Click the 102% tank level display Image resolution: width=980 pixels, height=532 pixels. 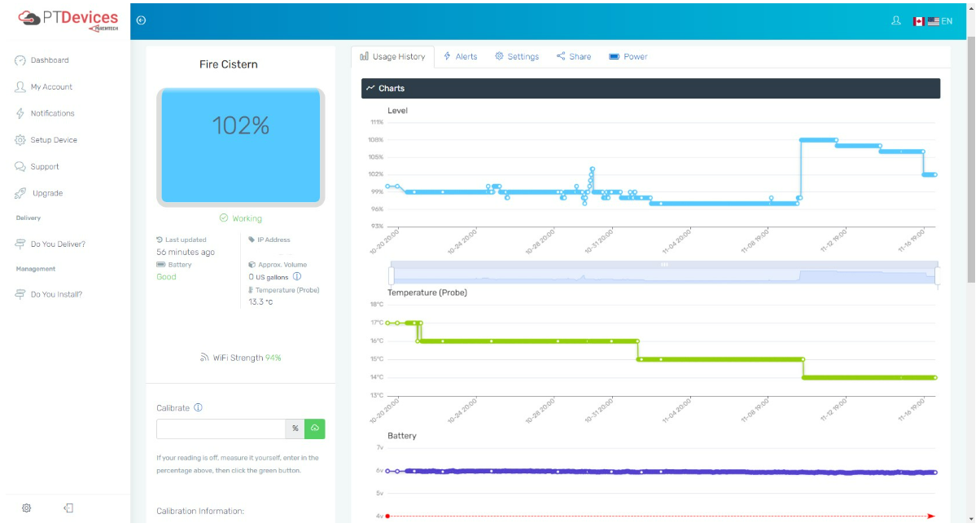pos(240,146)
